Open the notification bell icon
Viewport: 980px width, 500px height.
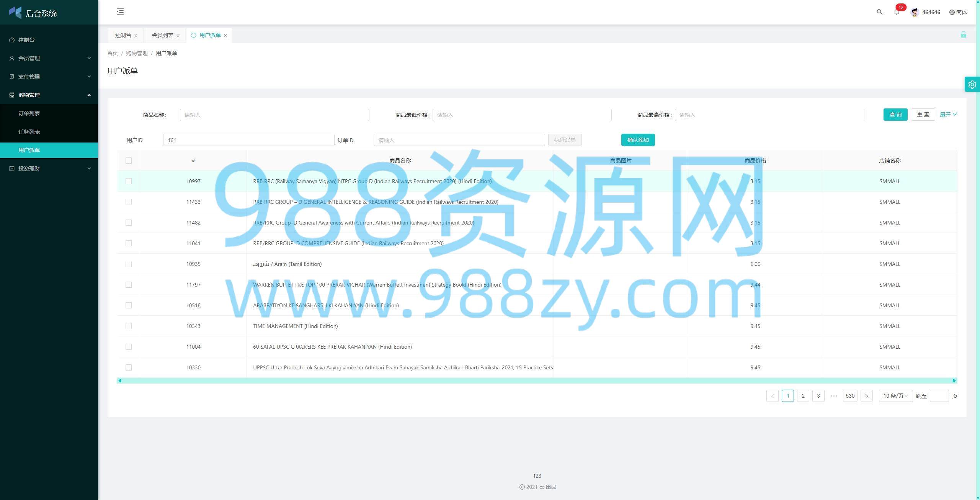896,12
